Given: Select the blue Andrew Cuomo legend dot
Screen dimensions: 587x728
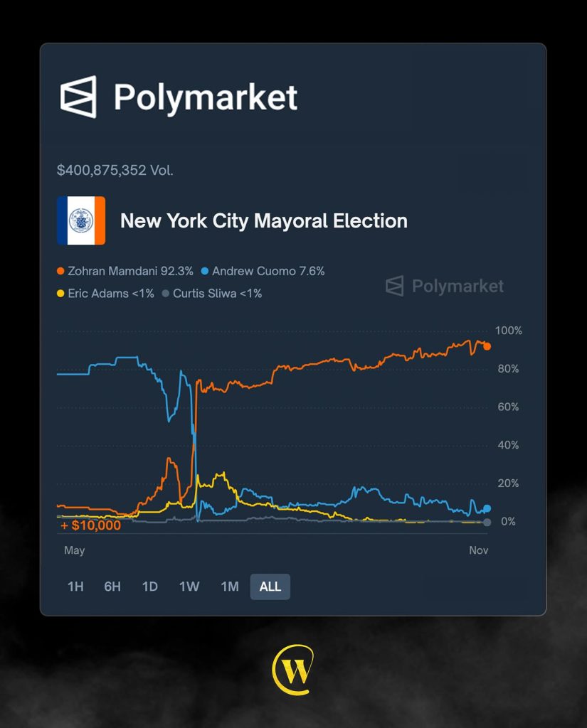Looking at the screenshot, I should tap(205, 271).
